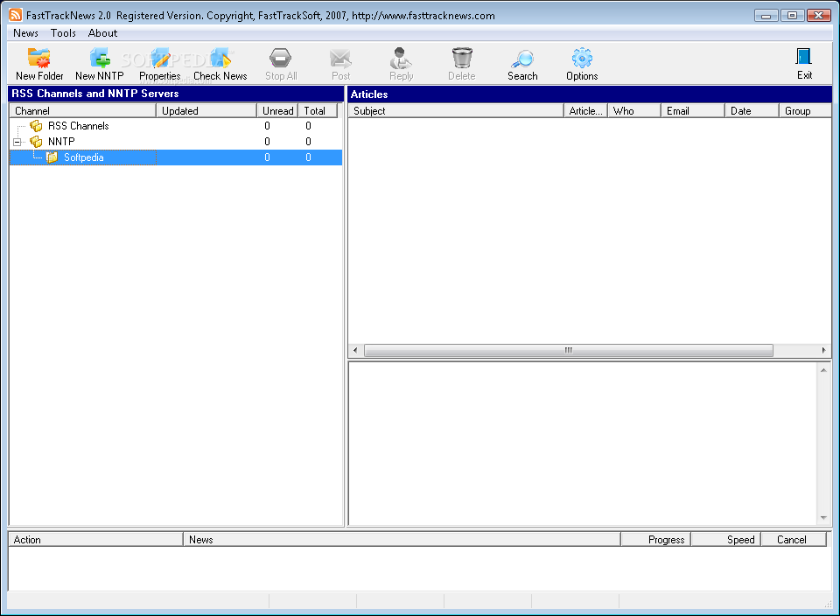
Task: Sort articles by Group column header
Action: 805,111
